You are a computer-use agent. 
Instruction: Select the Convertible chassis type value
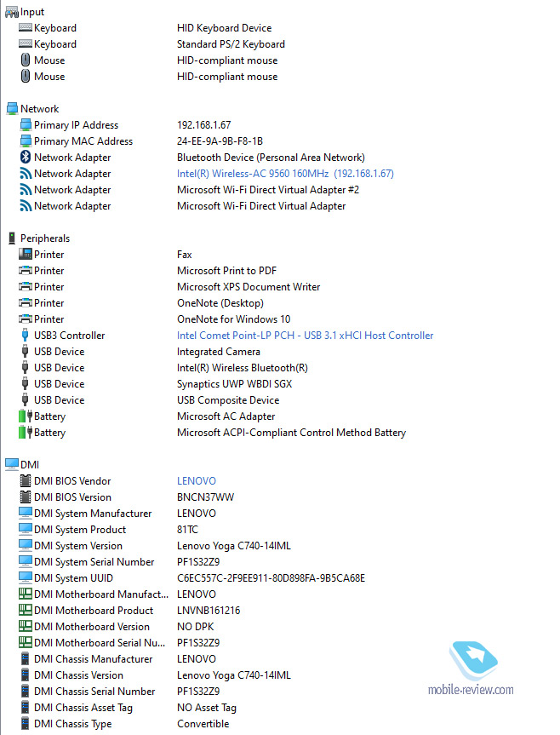click(x=203, y=724)
